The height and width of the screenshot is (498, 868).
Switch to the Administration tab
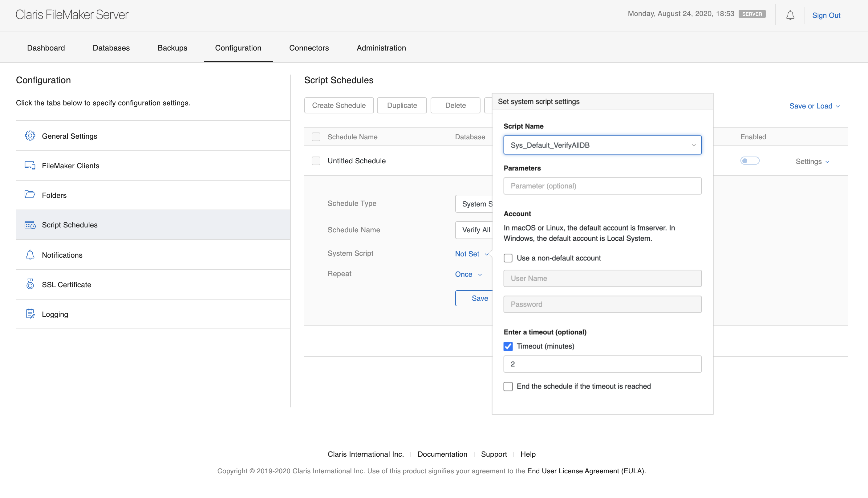(x=381, y=48)
